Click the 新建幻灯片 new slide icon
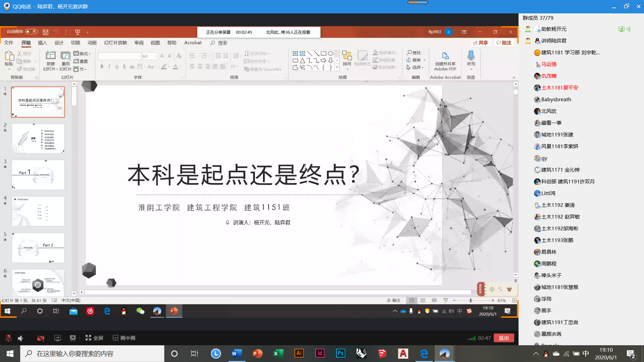The height and width of the screenshot is (362, 644). 50,56
